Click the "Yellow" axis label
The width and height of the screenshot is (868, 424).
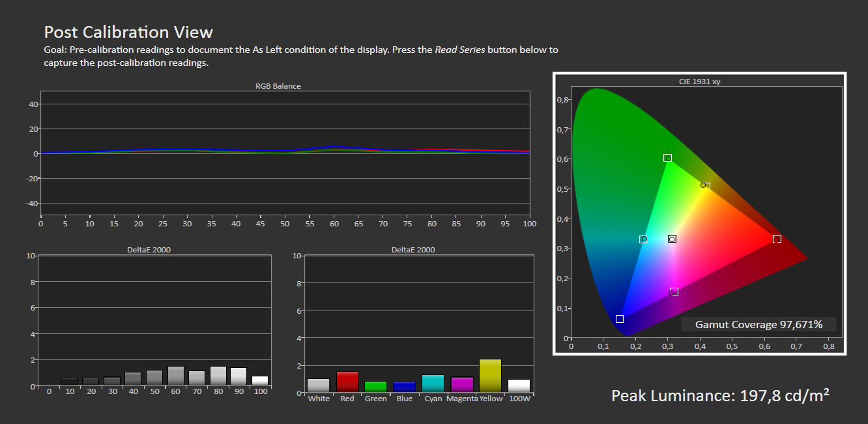tap(491, 399)
